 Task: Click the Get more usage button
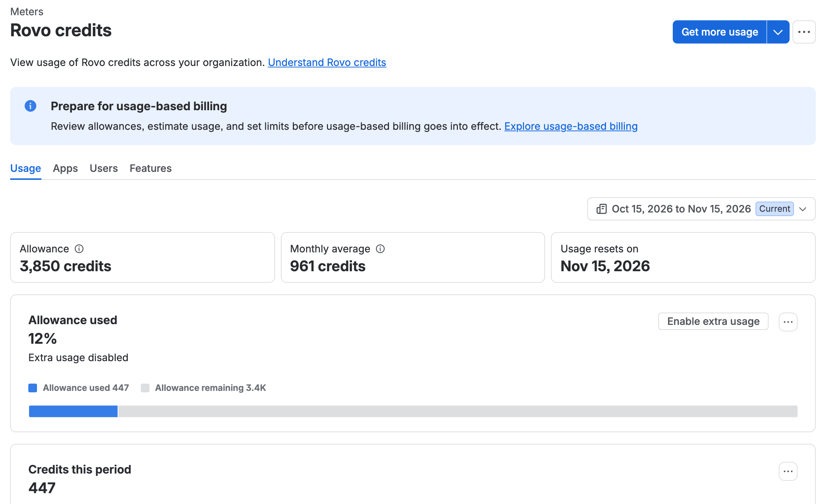point(720,32)
